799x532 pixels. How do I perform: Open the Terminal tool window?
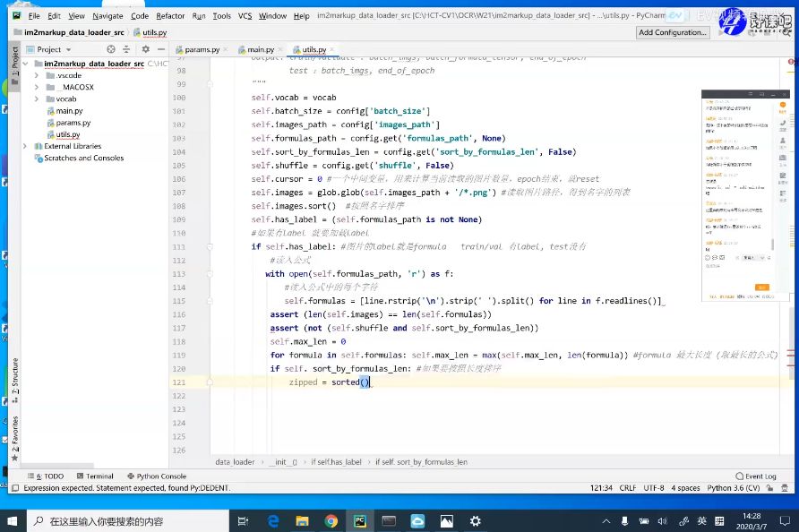tap(95, 476)
